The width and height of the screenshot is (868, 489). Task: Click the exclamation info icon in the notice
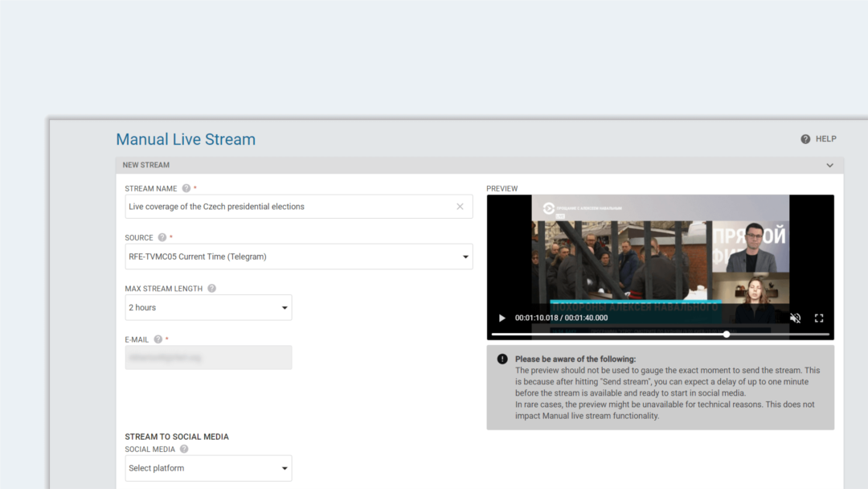pos(502,360)
